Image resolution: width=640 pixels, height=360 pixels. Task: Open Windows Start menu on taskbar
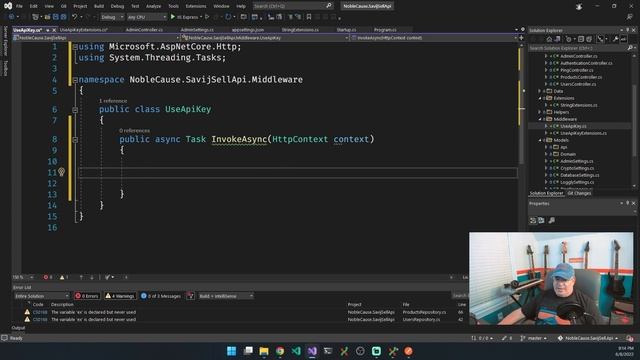coord(231,351)
